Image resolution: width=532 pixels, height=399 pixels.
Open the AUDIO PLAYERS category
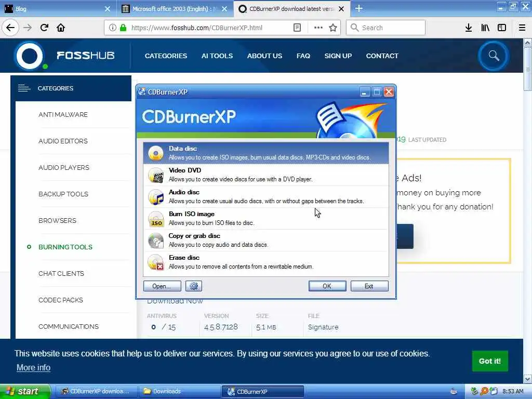pos(64,168)
